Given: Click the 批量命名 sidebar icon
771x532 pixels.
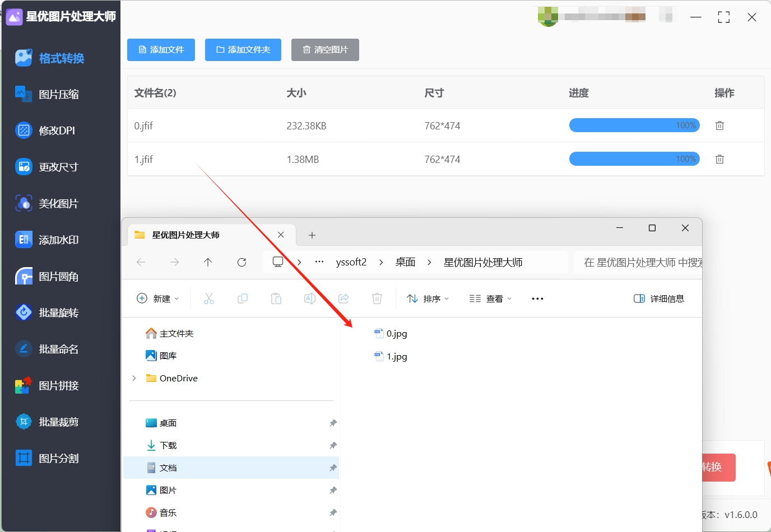Looking at the screenshot, I should point(24,349).
